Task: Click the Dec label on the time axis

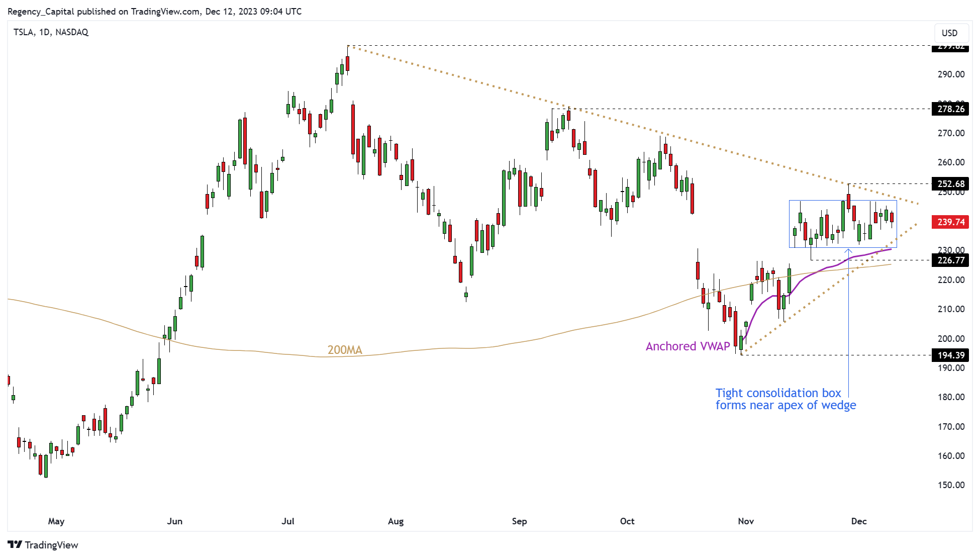Action: (x=859, y=521)
